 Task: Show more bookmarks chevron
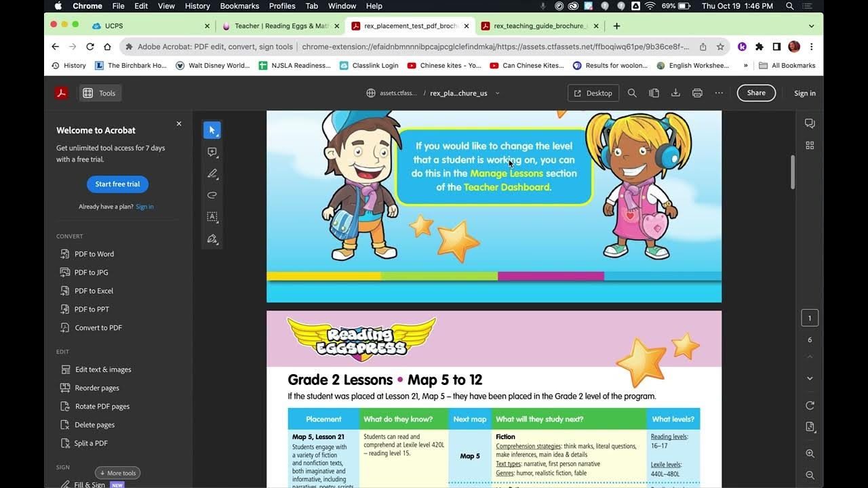[x=746, y=66]
